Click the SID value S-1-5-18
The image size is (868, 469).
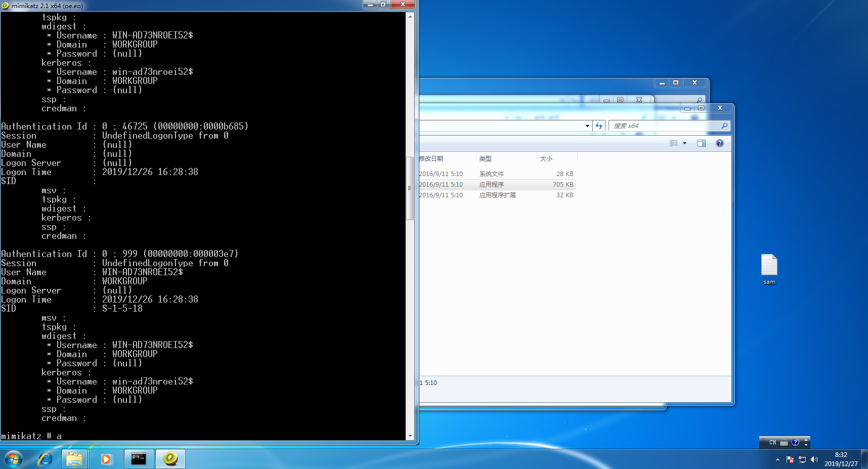coord(122,309)
